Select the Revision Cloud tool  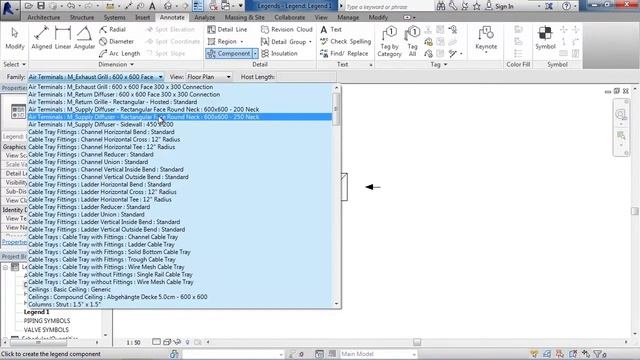pos(287,29)
